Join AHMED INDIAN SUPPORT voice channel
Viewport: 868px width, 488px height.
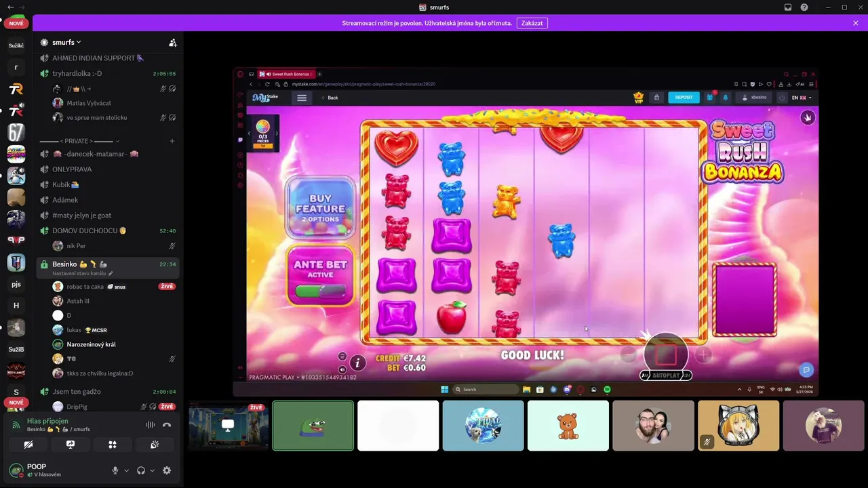[108, 58]
